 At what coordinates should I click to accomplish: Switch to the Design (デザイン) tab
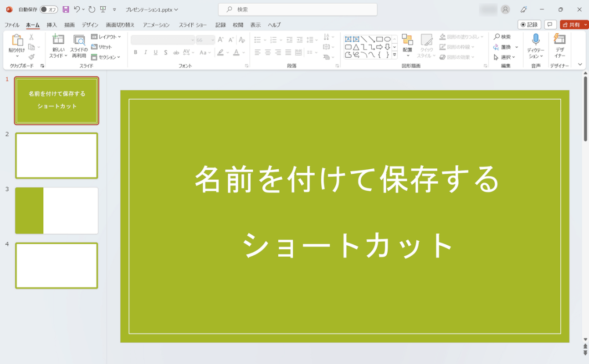[x=90, y=25]
